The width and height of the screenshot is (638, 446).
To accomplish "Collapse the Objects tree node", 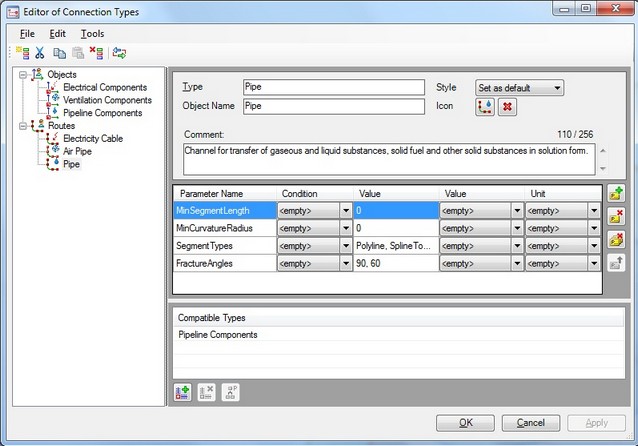I will 23,75.
